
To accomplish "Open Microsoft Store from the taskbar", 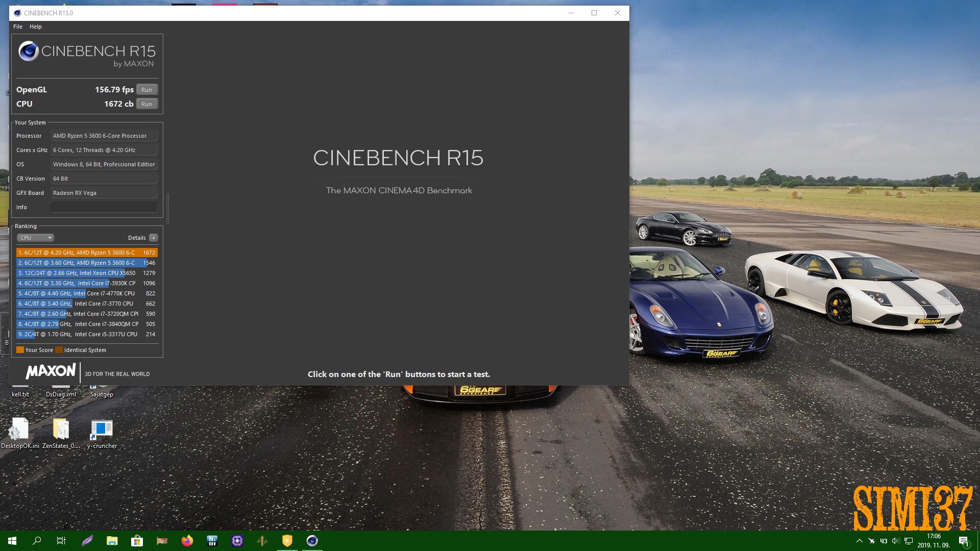I will (137, 541).
